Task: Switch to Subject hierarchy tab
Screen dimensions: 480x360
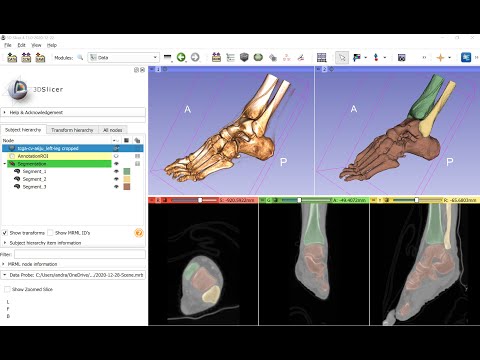Action: coord(23,130)
